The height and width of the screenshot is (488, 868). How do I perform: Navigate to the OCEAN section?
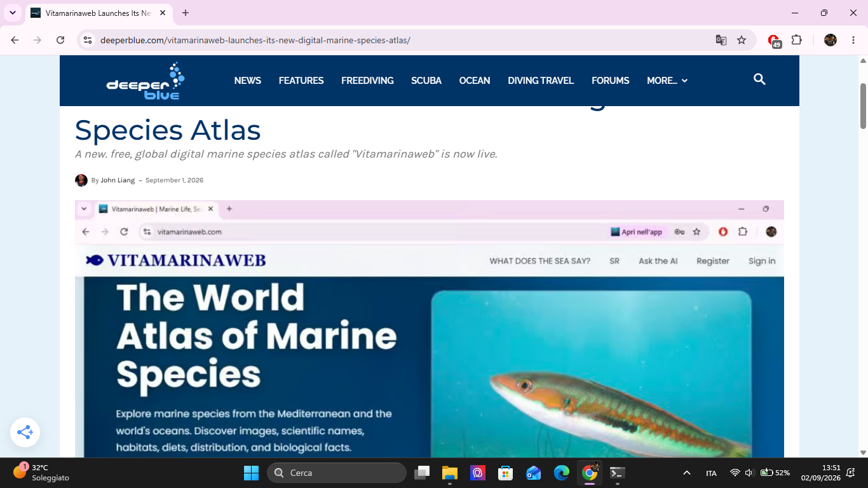[x=475, y=81]
